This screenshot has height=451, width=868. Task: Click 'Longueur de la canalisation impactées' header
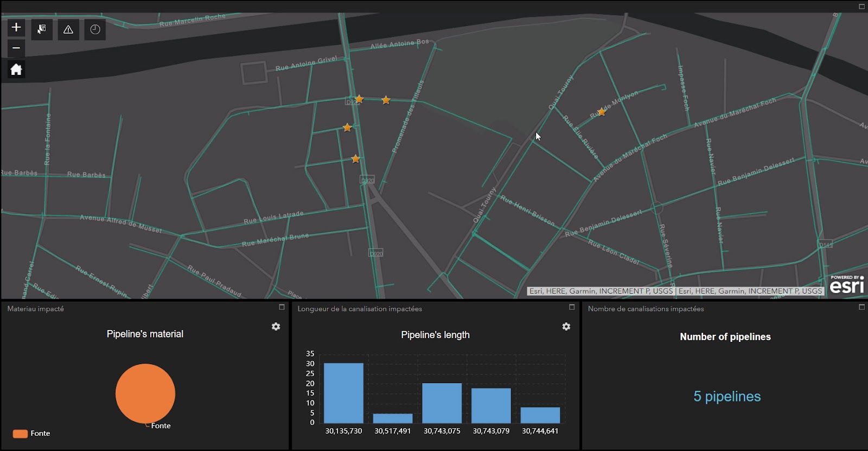click(x=360, y=309)
